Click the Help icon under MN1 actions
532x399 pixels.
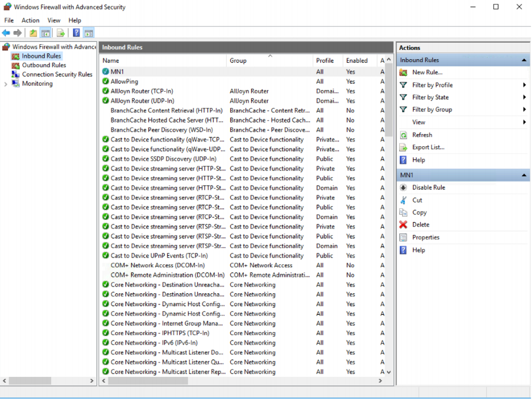click(x=403, y=250)
